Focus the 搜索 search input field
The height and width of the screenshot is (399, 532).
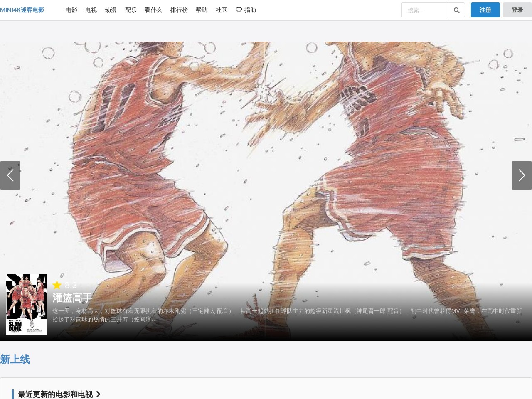pyautogui.click(x=425, y=10)
